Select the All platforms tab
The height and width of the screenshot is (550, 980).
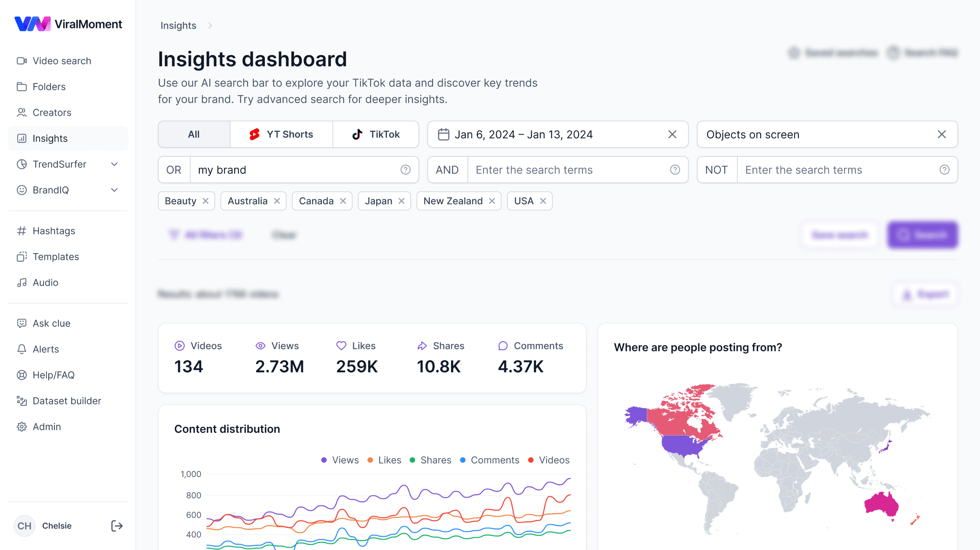tap(194, 134)
